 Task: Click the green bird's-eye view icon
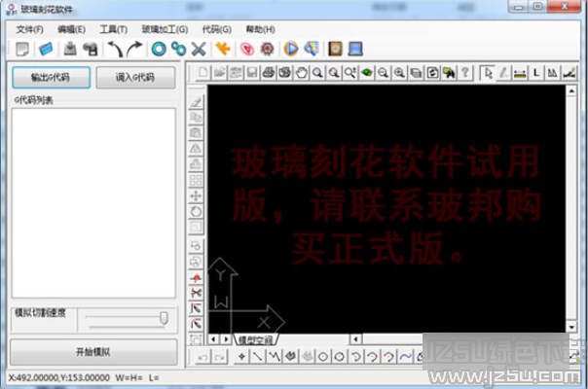point(367,72)
